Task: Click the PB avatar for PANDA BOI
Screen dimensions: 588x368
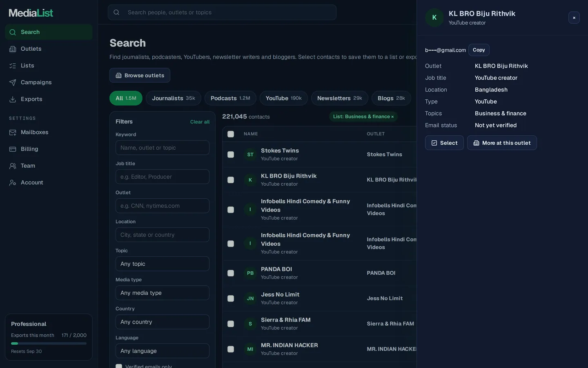Action: pyautogui.click(x=250, y=273)
